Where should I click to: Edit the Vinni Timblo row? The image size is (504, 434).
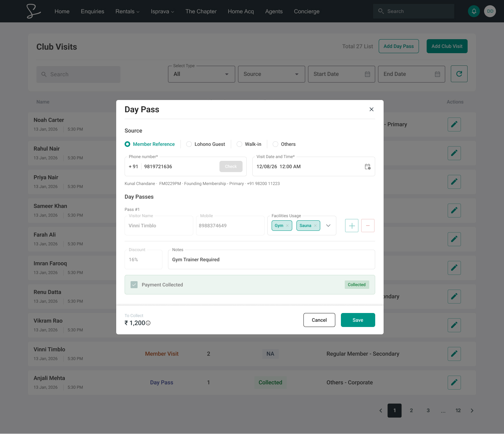(454, 354)
